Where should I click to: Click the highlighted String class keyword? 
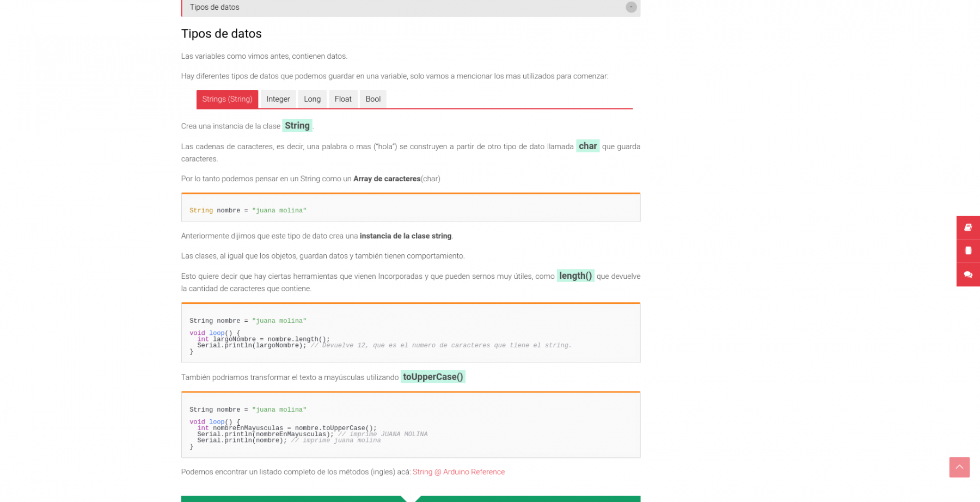point(297,126)
